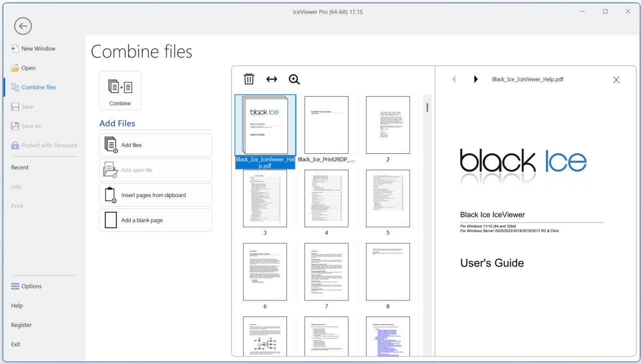This screenshot has width=641, height=364.
Task: Close the preview pane with X
Action: pyautogui.click(x=616, y=80)
